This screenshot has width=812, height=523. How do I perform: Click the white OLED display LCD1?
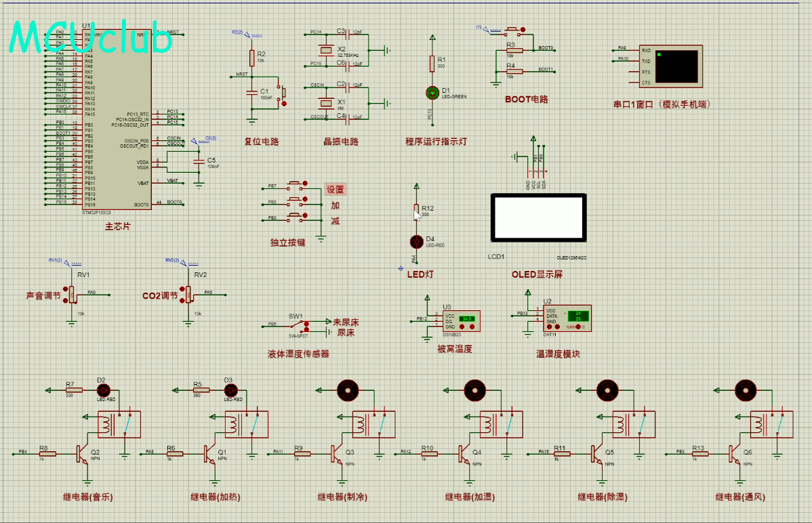tap(537, 218)
